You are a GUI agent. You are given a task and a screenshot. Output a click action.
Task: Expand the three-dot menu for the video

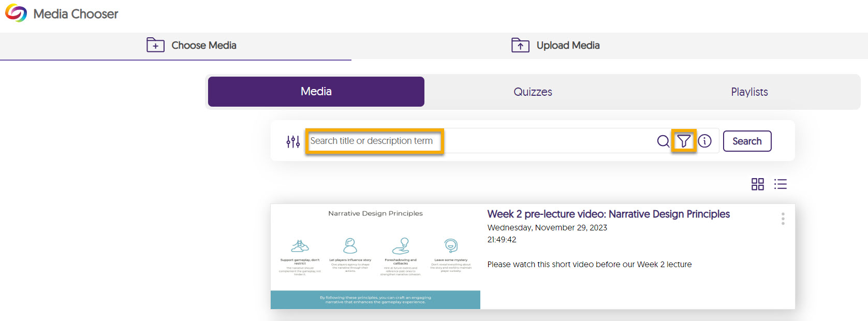[x=783, y=218]
